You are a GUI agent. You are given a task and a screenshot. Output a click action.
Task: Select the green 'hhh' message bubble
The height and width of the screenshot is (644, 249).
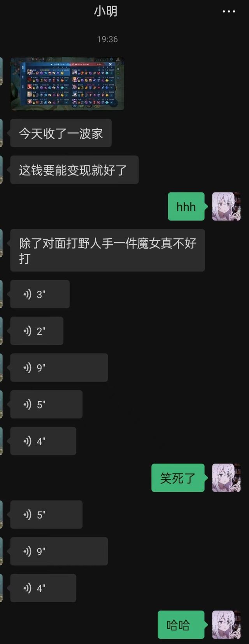(x=186, y=206)
